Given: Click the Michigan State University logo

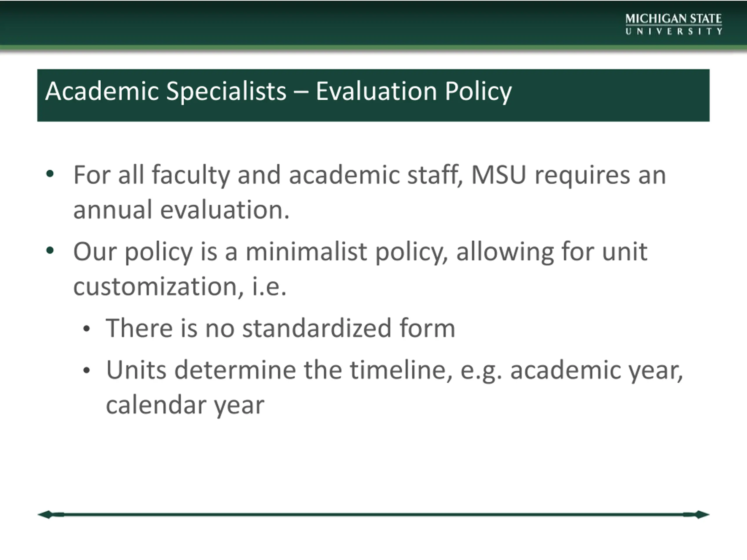Looking at the screenshot, I should coord(674,24).
